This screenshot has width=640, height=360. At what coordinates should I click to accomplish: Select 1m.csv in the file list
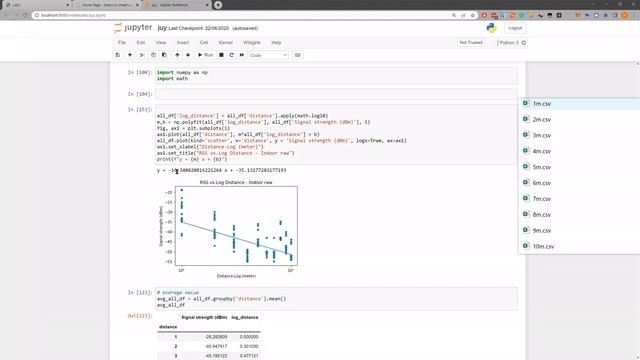(542, 104)
